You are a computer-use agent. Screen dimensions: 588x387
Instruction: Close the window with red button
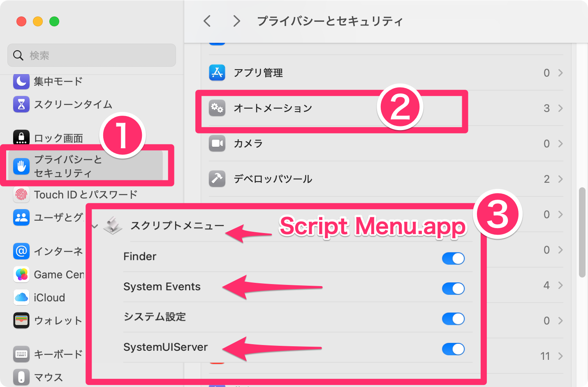[x=21, y=21]
